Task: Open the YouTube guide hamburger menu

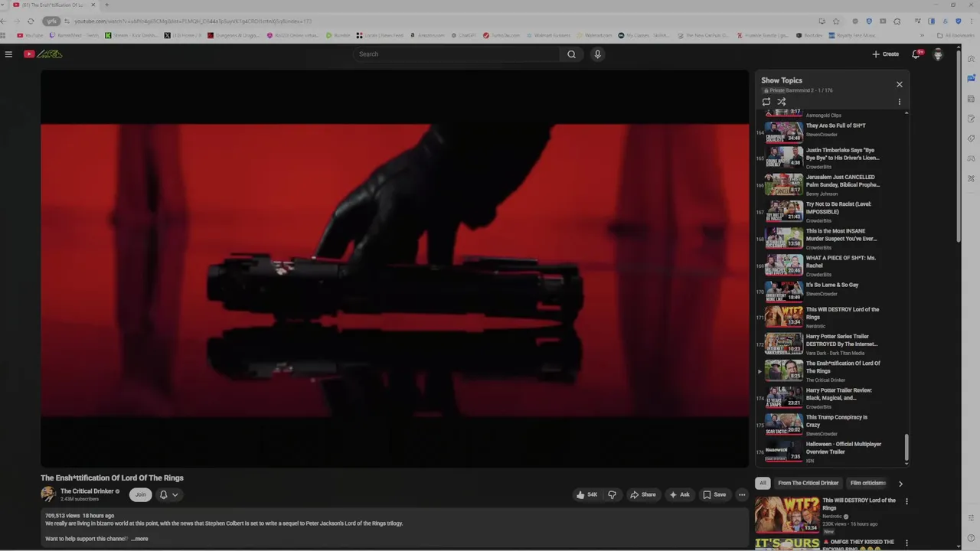Action: pyautogui.click(x=8, y=54)
